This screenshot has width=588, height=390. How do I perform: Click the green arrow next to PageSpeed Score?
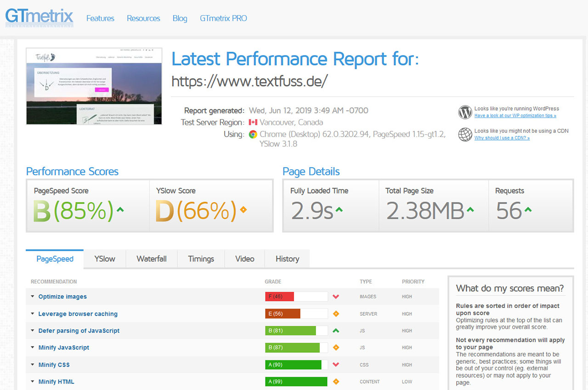click(120, 210)
